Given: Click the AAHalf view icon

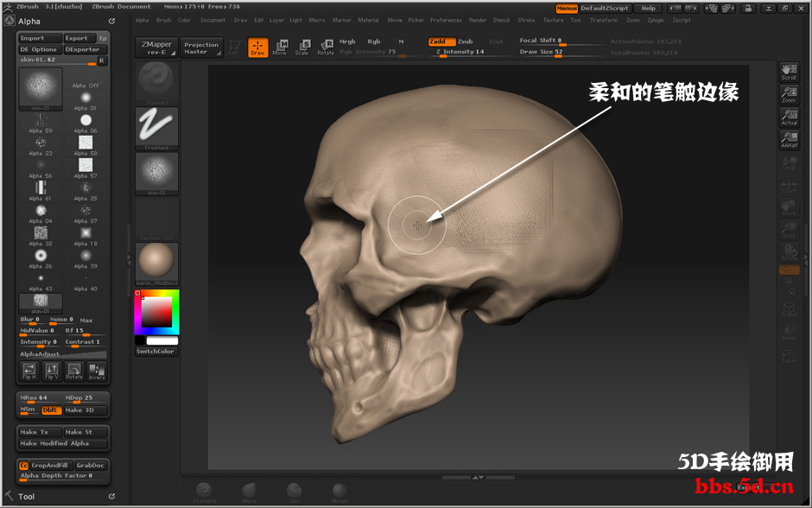Looking at the screenshot, I should click(789, 139).
